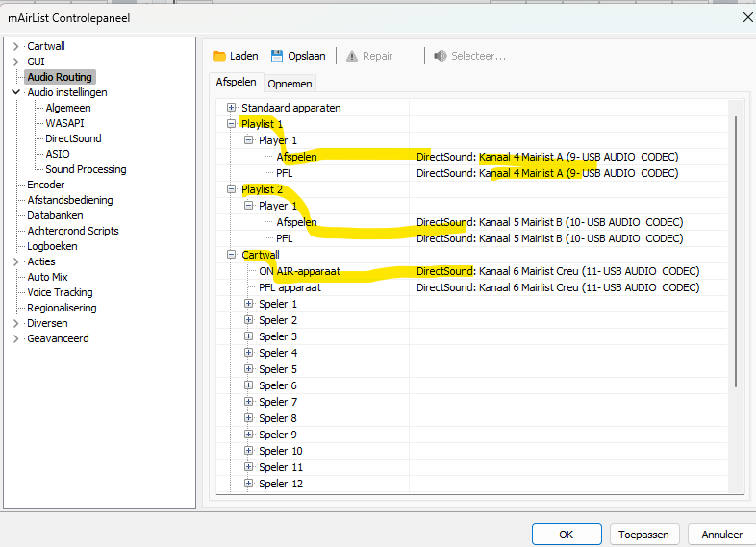This screenshot has height=547, width=756.
Task: Expand Standaard apparaten in routing tree
Action: click(x=232, y=108)
